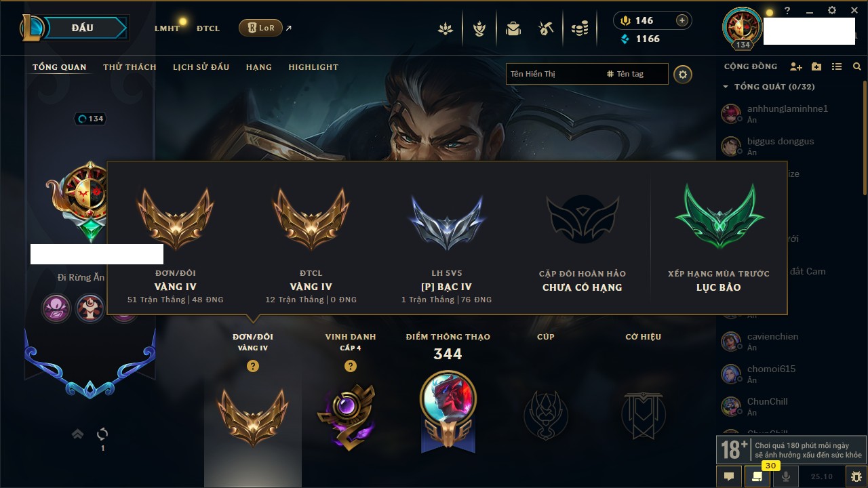Click the add RP plus button
Screen dimensions: 868x488
(x=682, y=20)
